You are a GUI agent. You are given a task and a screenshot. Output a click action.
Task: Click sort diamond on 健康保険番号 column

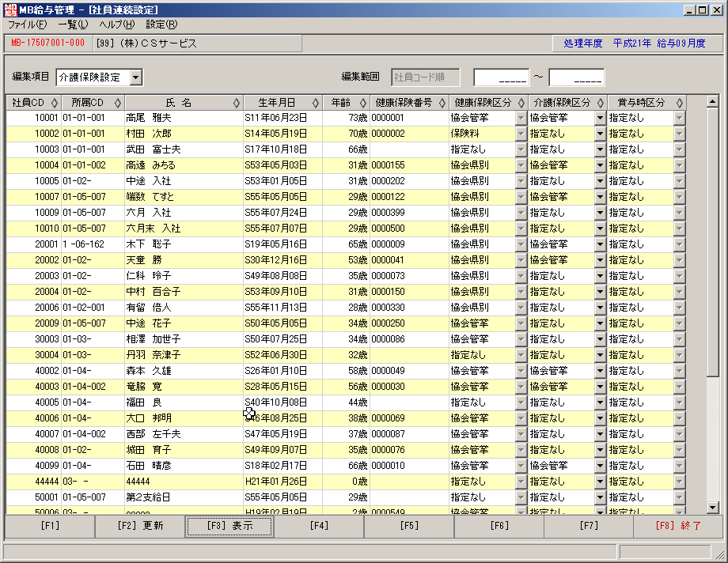(442, 103)
